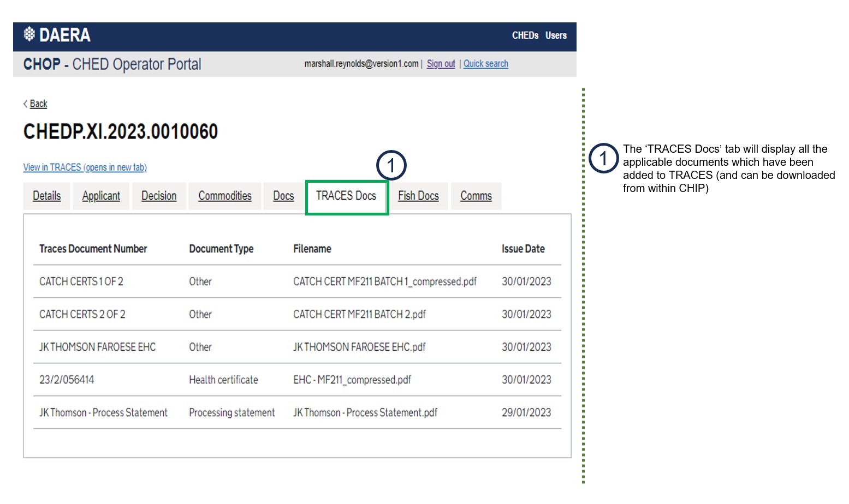Click the Issue Date column header
This screenshot has height=504, width=849.
[523, 249]
